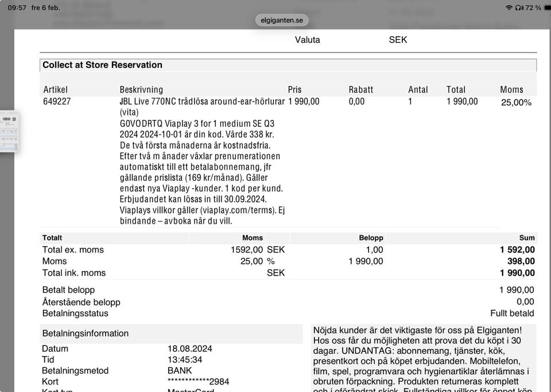551x392 pixels.
Task: Tap the 'Collect at Store Reservation' heading
Action: click(x=102, y=65)
